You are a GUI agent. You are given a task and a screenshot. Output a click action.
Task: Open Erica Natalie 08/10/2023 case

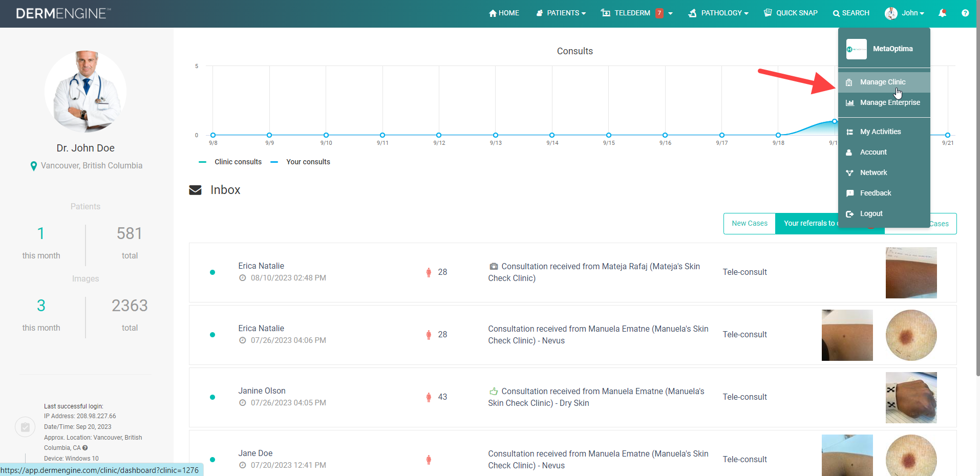coord(261,266)
